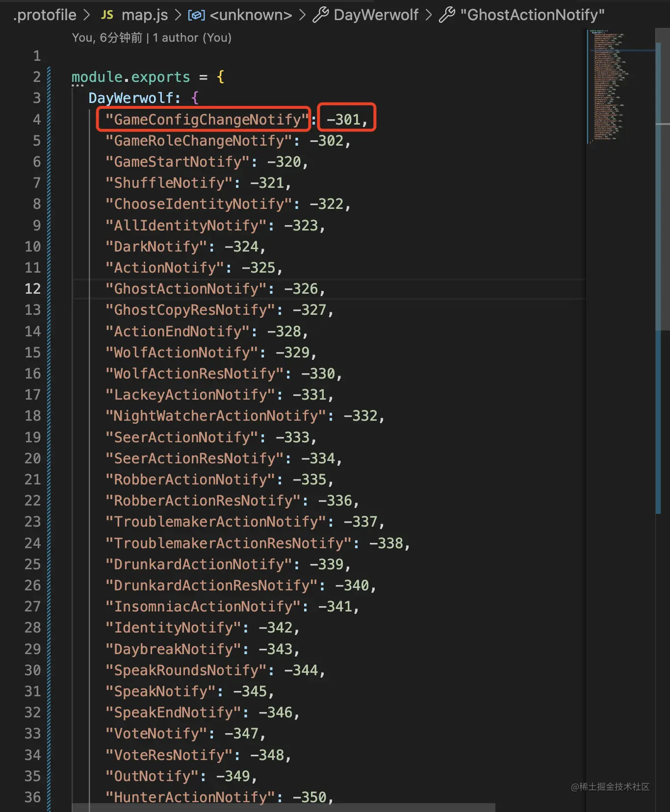Click the value -350 on line 36
The height and width of the screenshot is (812, 670).
pos(309,797)
